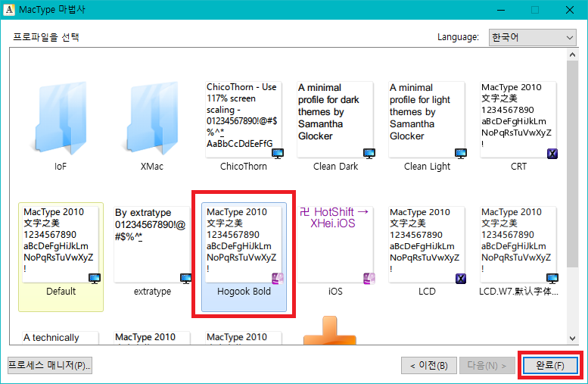Select the CRT profile thumbnail
Screen dimensions: 588x384
(x=518, y=120)
